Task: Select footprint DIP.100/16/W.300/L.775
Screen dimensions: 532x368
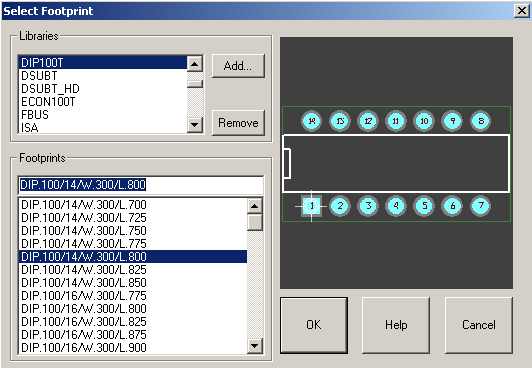Action: click(133, 296)
